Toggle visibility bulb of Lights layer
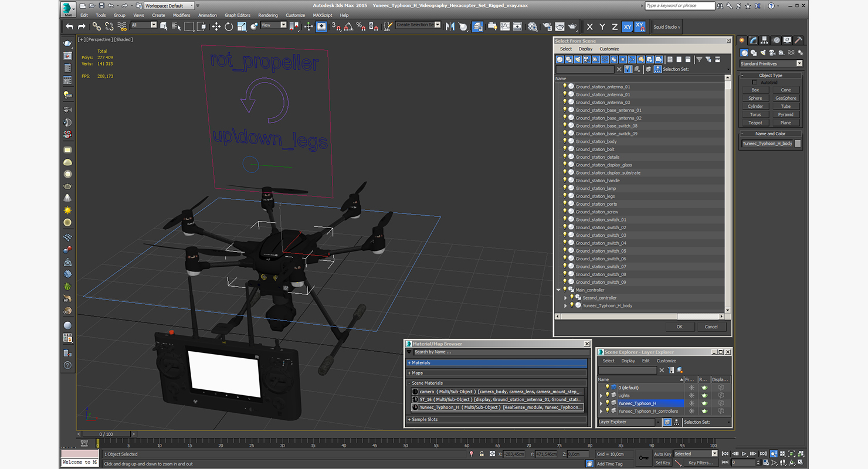The image size is (868, 469). pyautogui.click(x=608, y=395)
